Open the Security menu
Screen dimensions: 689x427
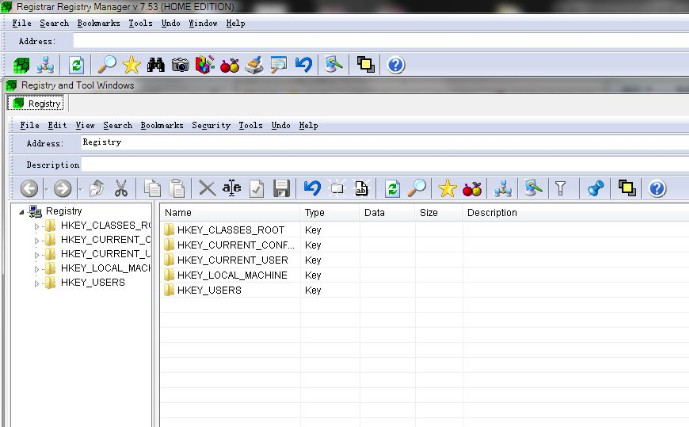point(211,126)
